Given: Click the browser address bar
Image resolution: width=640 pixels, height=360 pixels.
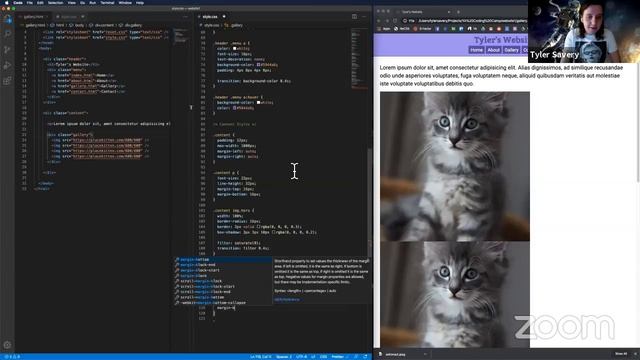Looking at the screenshot, I should click(x=465, y=20).
